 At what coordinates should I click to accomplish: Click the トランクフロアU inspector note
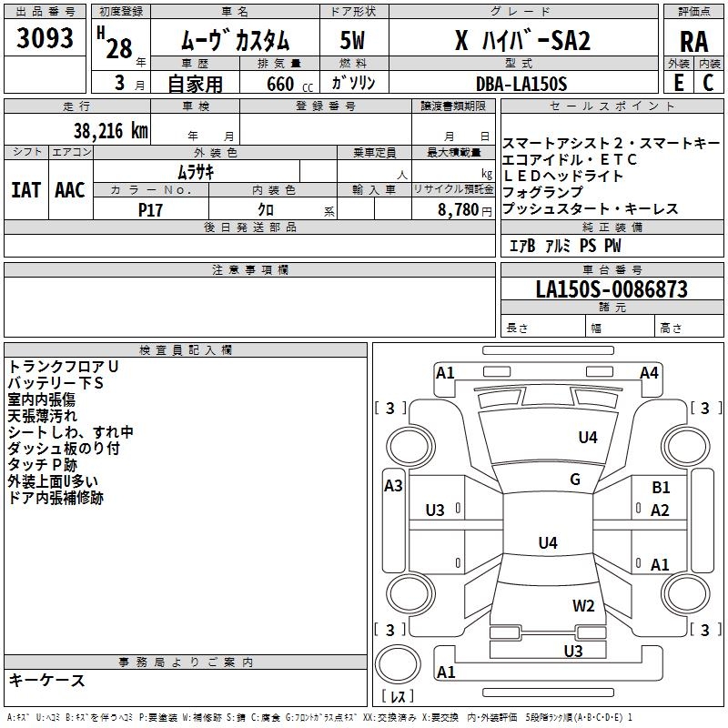tap(63, 366)
